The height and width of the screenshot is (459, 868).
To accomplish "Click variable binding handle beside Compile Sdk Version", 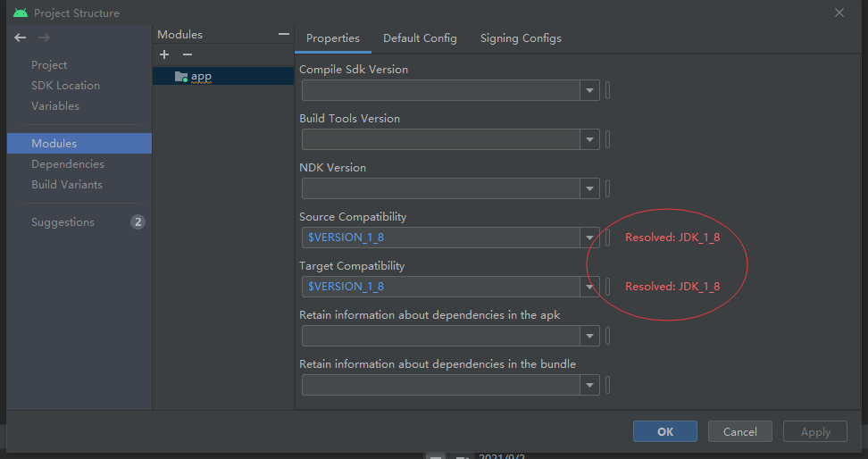I will click(x=608, y=90).
